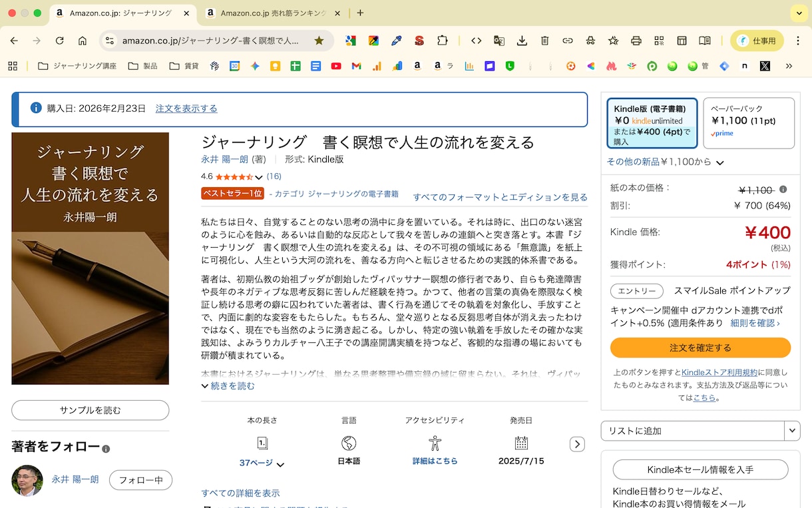The image size is (812, 508).
Task: Open 永井 陽一朗 author link under title
Action: (x=224, y=159)
